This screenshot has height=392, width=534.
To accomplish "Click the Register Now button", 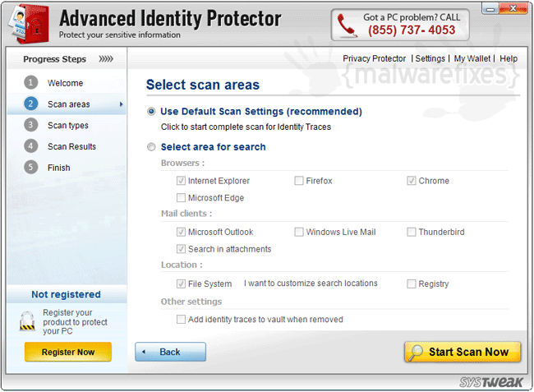I will click(68, 352).
